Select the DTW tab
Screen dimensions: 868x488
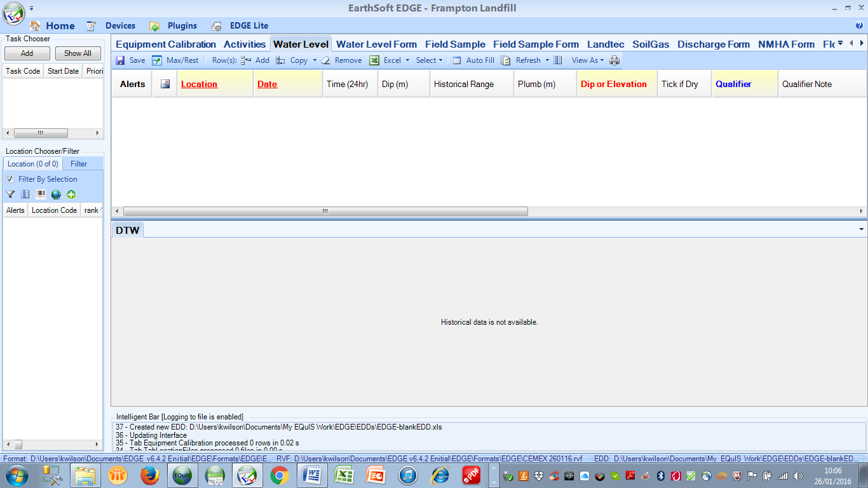click(127, 230)
